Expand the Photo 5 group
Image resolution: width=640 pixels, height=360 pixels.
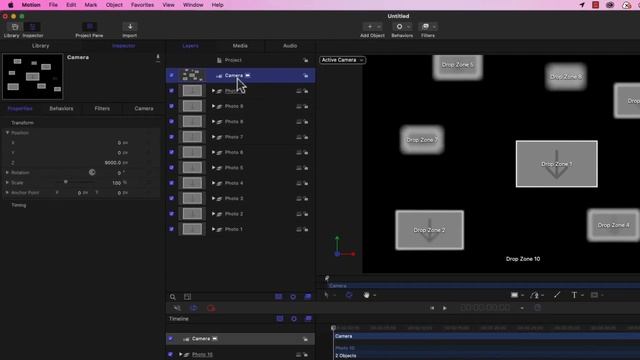[x=213, y=168]
